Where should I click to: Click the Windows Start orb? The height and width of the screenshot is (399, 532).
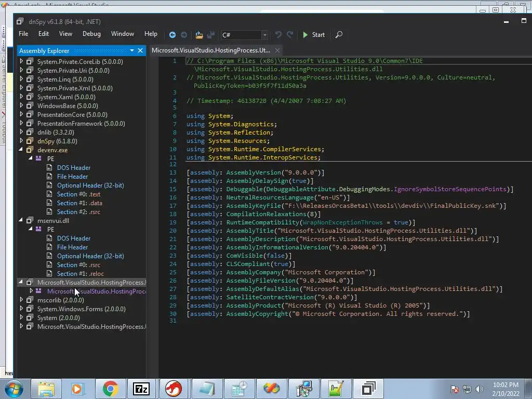point(14,389)
